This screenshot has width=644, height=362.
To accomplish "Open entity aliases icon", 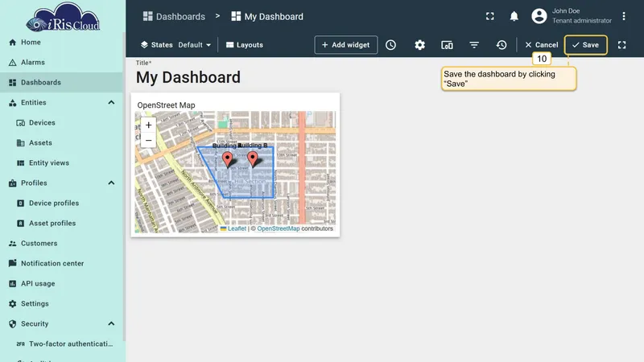I will point(447,45).
